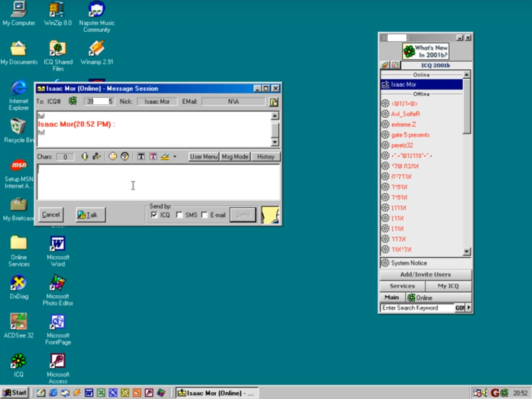The width and height of the screenshot is (532, 399).
Task: Open the Msg Mode menu button
Action: point(235,157)
